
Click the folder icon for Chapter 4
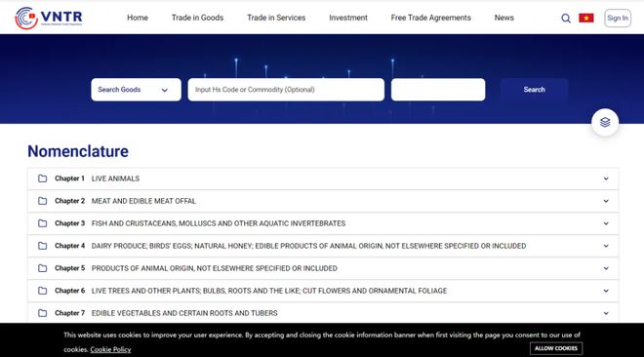[42, 246]
